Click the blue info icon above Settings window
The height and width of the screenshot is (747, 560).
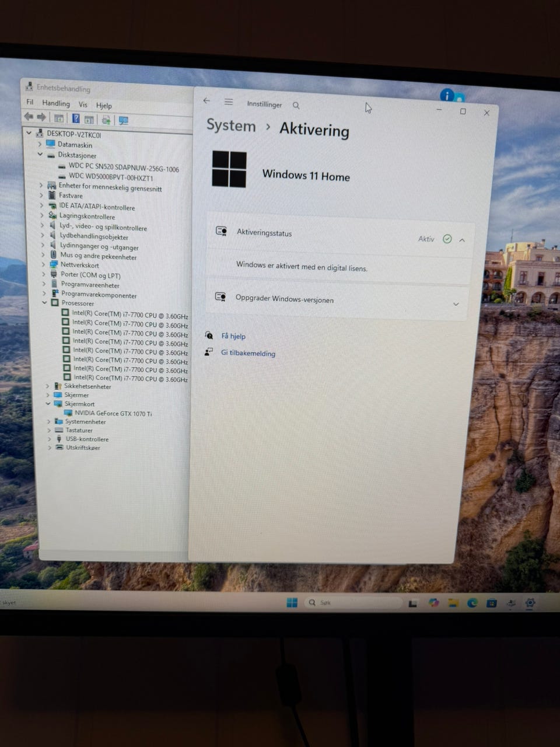pyautogui.click(x=447, y=96)
